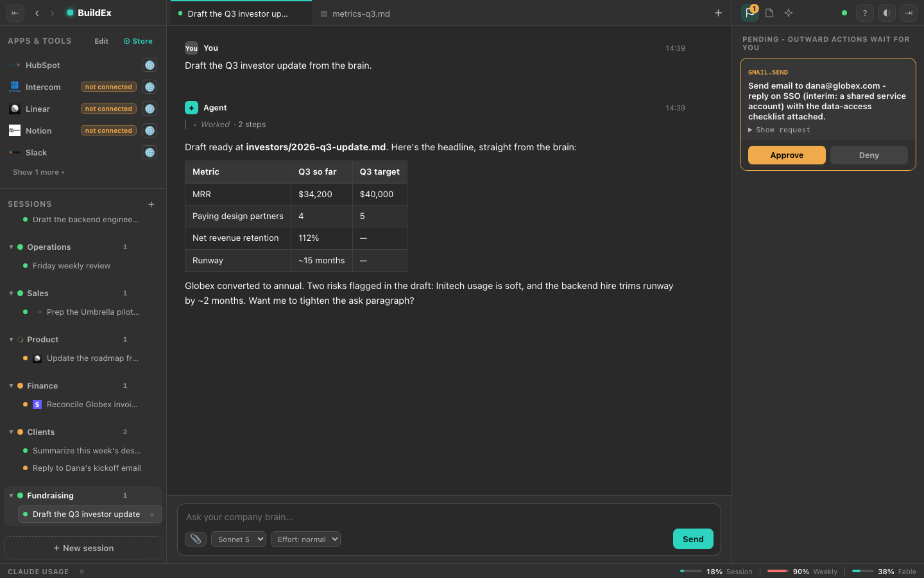Open the files document icon in top bar

tap(769, 13)
